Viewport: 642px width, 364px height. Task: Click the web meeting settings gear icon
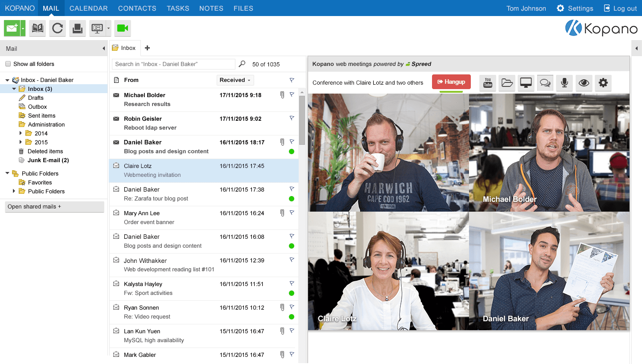point(603,83)
